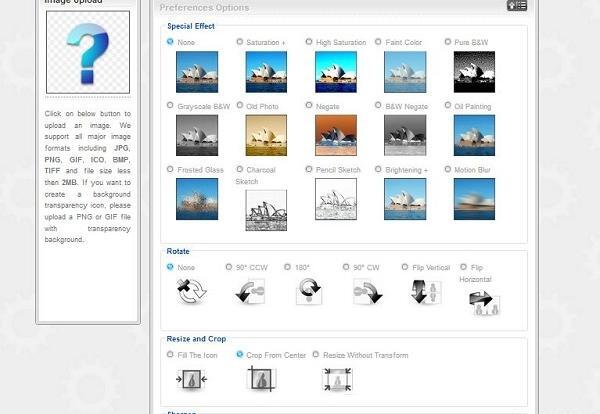Viewport: 600px width, 414px height.
Task: Select the 90° CCW radio button
Action: click(x=229, y=267)
